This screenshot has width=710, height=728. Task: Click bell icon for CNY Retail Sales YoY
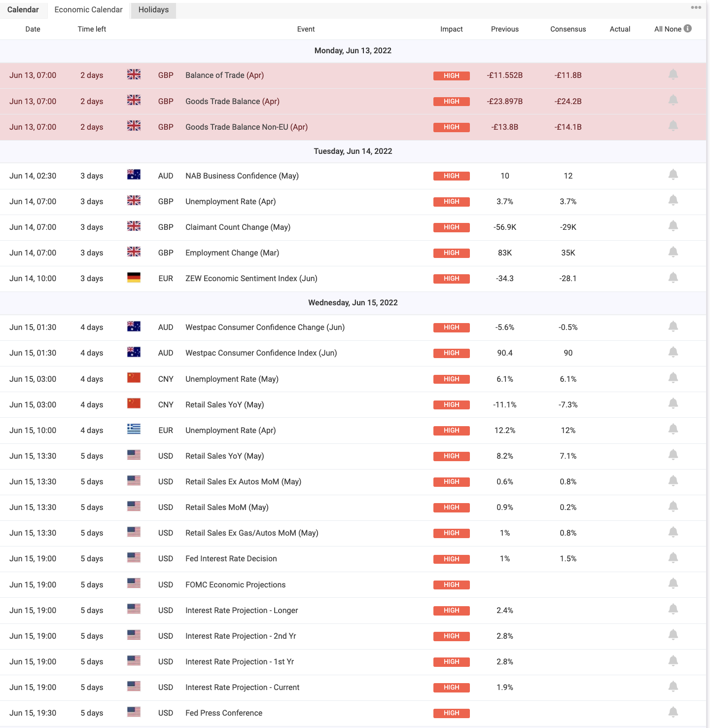click(673, 403)
